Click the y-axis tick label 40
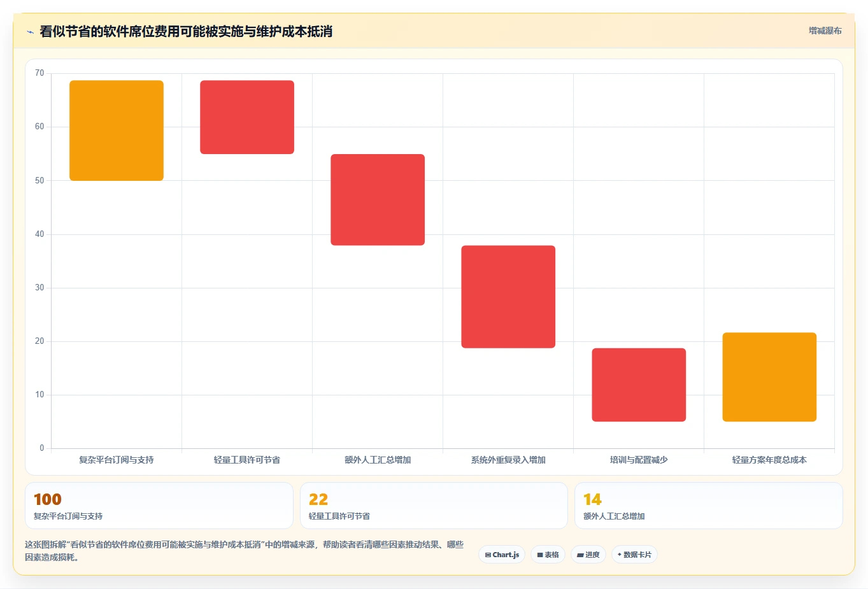Viewport: 868px width, 589px height. (x=39, y=234)
